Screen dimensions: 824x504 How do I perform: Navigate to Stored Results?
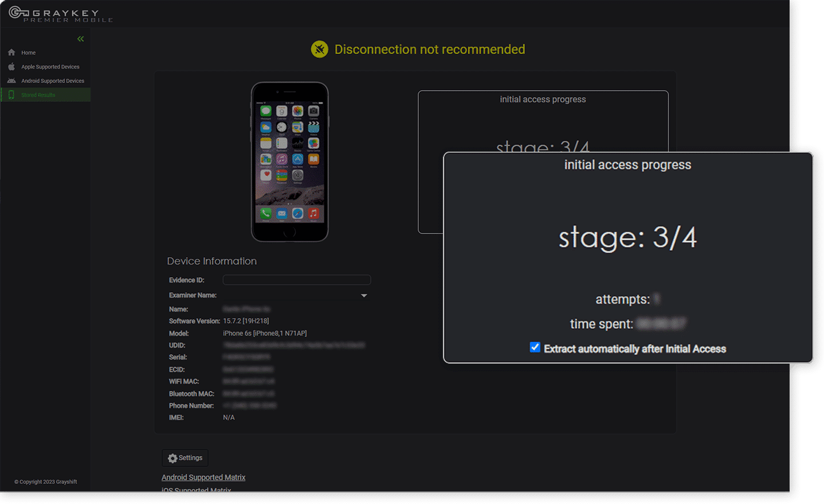coord(39,94)
